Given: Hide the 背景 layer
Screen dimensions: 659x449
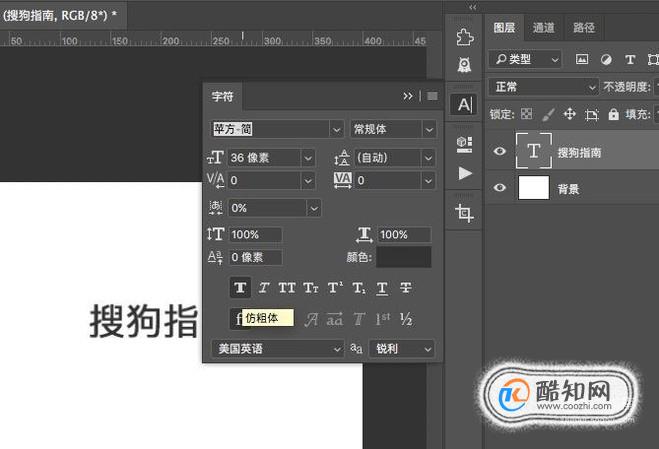Looking at the screenshot, I should click(x=500, y=188).
